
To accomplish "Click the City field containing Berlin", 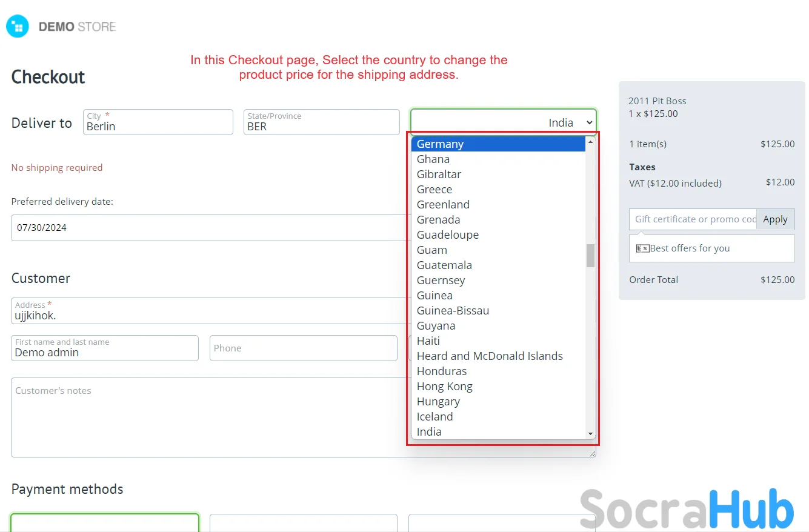I will click(x=158, y=122).
